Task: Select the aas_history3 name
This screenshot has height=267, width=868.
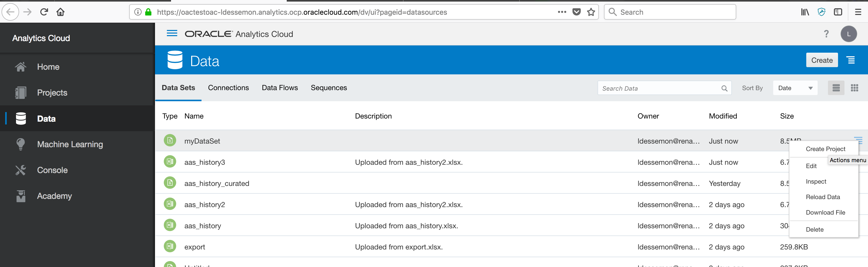Action: pos(205,162)
